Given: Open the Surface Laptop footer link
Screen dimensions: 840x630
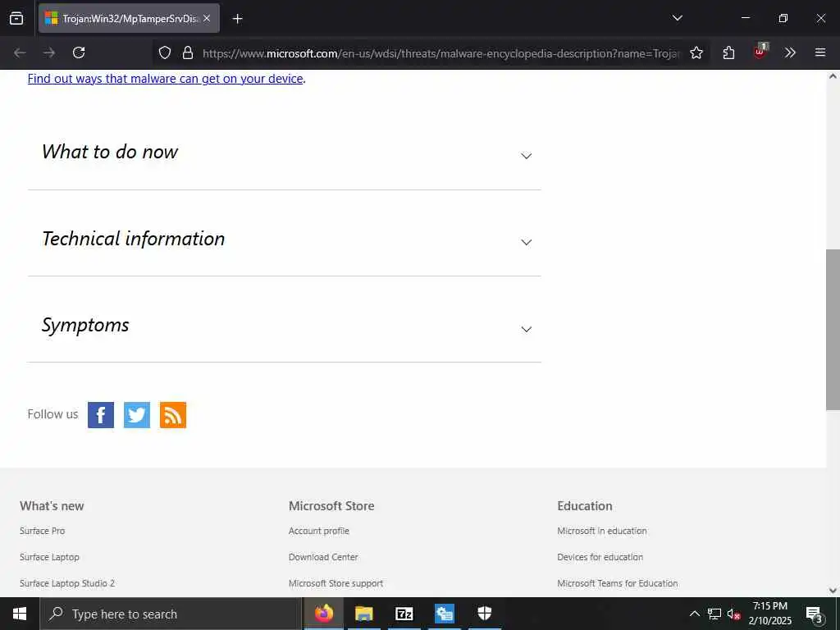Looking at the screenshot, I should tap(49, 557).
